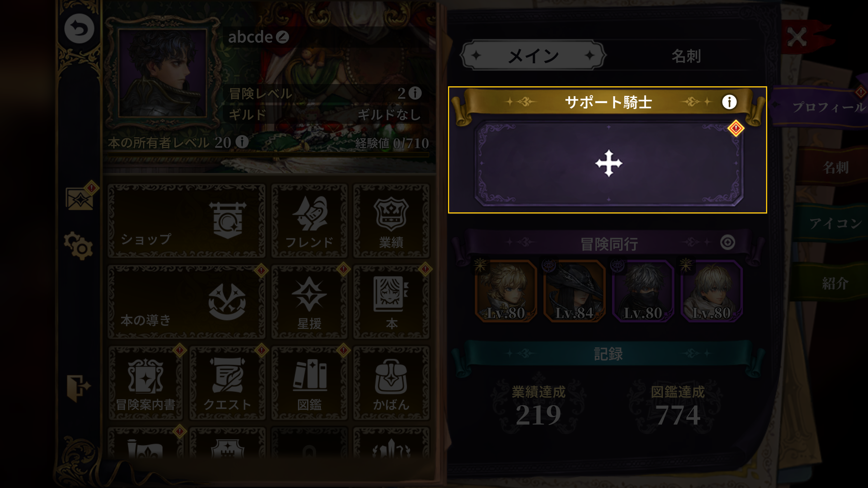Open the フレンド friends tile
Image resolution: width=868 pixels, height=488 pixels.
pos(309,221)
